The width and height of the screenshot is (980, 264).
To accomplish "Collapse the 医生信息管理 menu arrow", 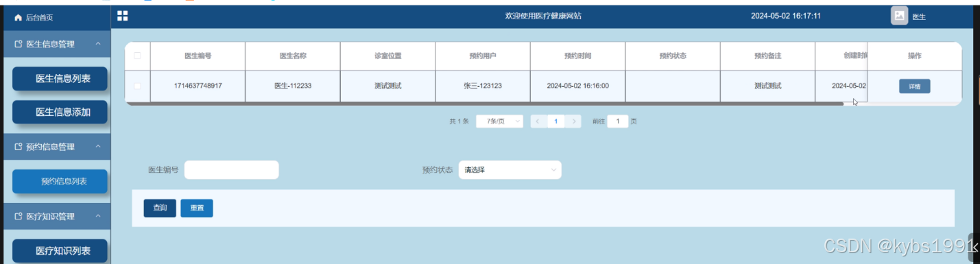I will [x=98, y=45].
